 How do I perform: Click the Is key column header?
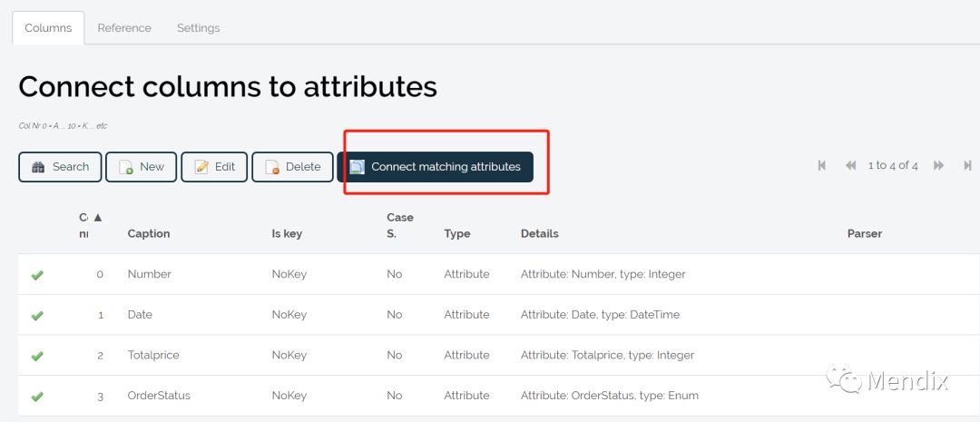(x=287, y=234)
